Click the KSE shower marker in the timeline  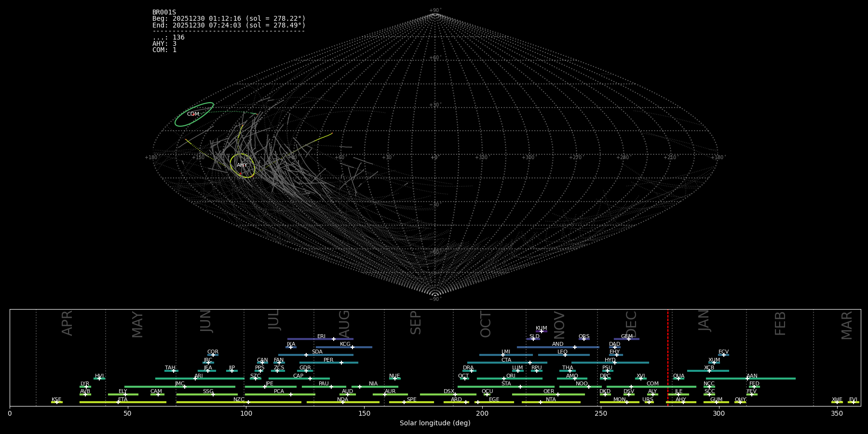57,402
